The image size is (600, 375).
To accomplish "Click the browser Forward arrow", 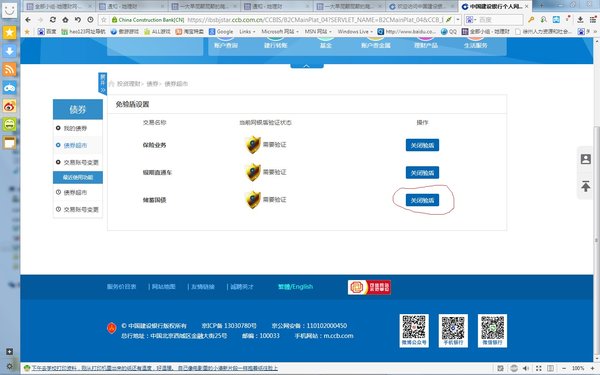I will pos(40,20).
